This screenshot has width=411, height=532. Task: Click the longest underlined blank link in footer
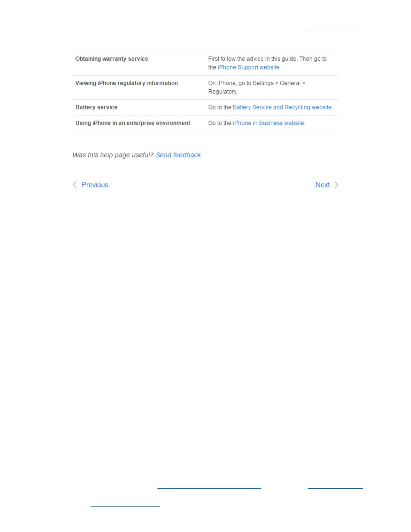point(209,488)
